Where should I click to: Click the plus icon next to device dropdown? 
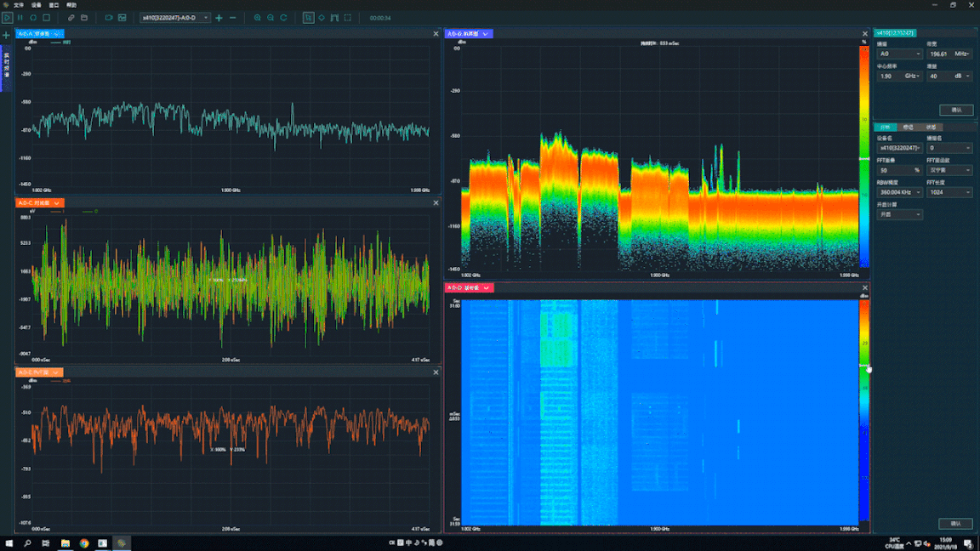point(219,18)
